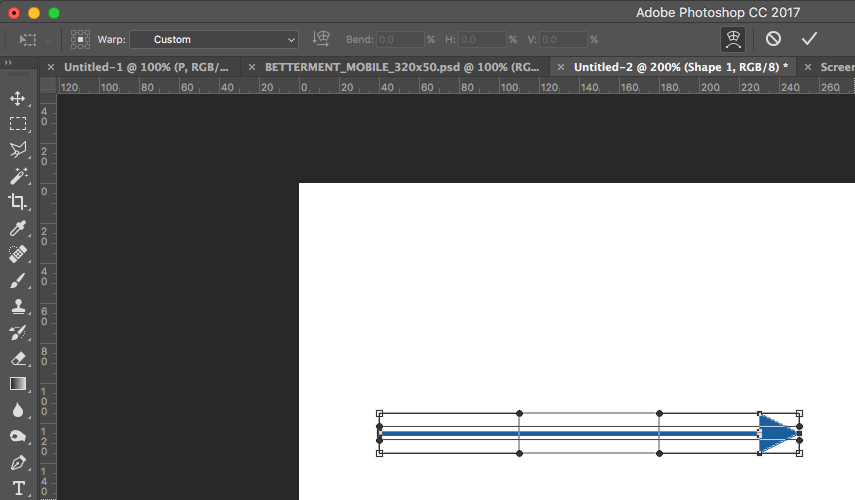Select the Magic Wand tool
This screenshot has height=500, width=855.
click(17, 176)
